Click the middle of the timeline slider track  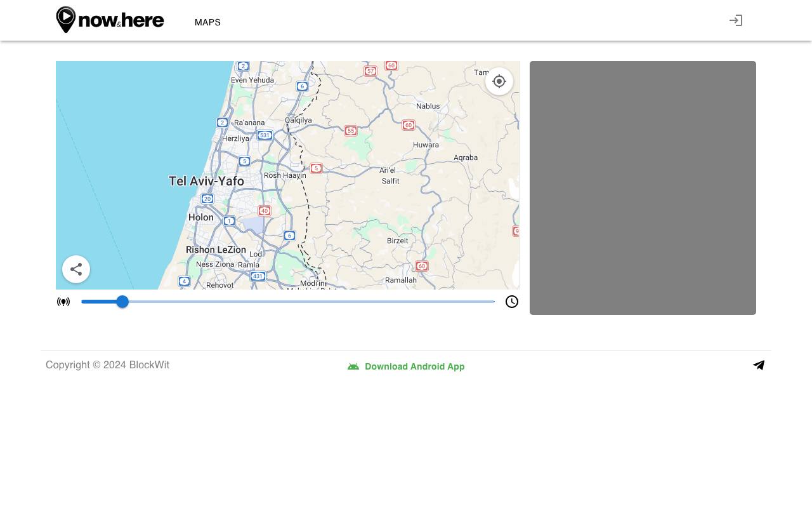(x=288, y=302)
